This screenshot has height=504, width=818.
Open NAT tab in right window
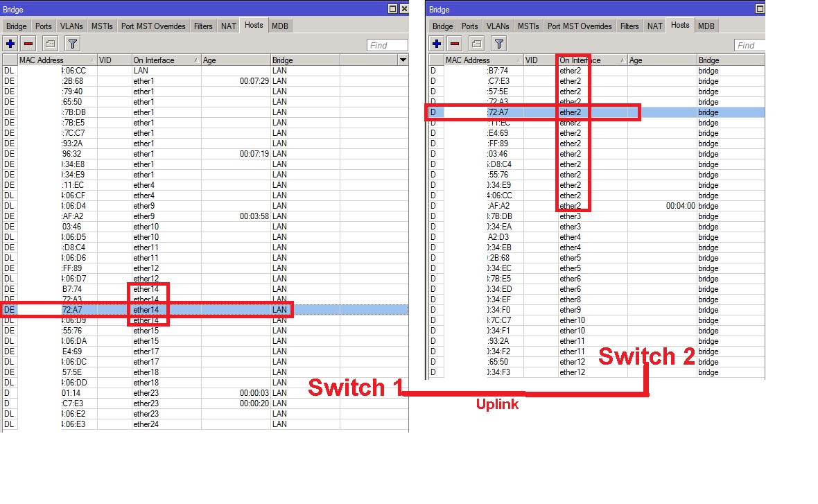[x=654, y=26]
